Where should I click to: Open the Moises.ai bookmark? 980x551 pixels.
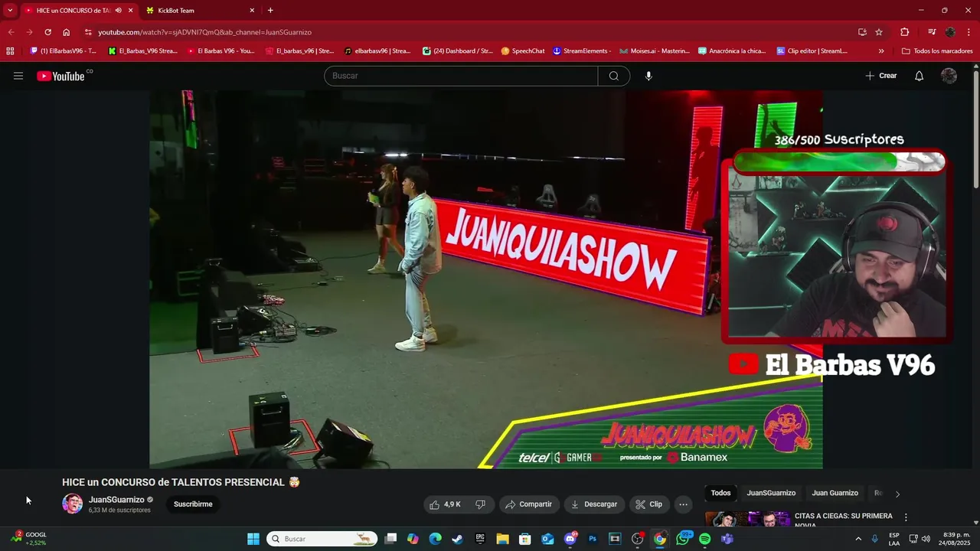click(x=654, y=51)
